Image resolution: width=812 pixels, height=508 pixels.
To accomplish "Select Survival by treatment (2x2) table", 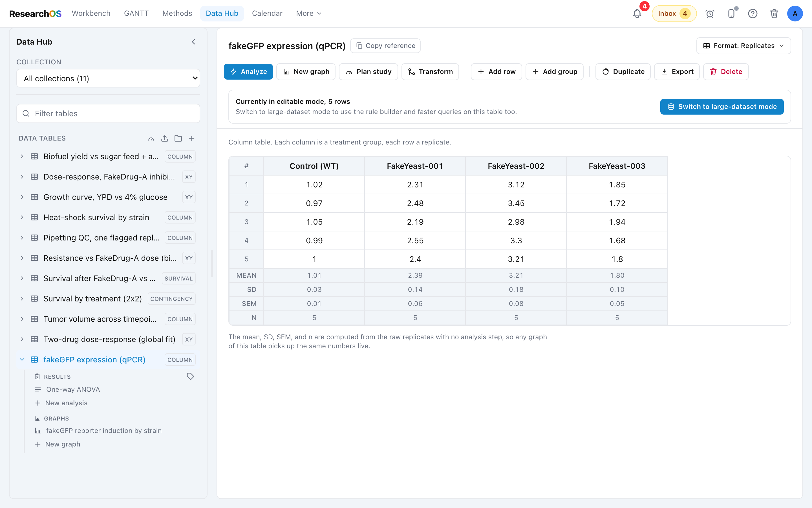I will tap(92, 299).
